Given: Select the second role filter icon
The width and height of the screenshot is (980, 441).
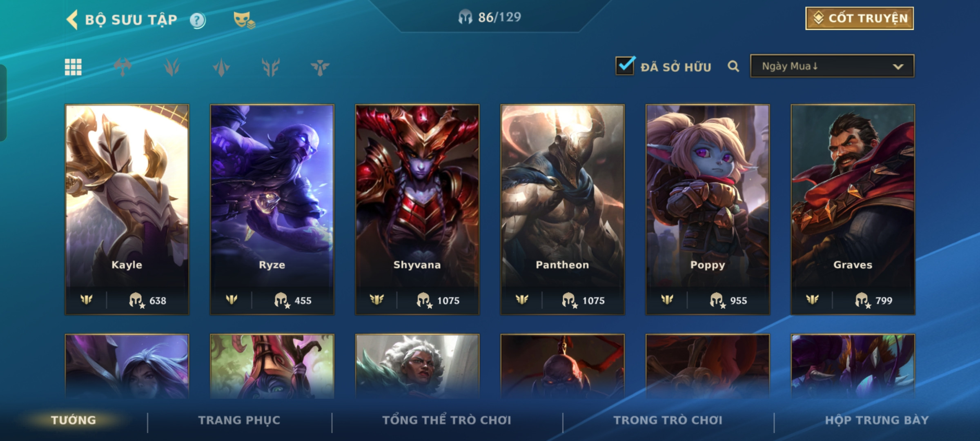Looking at the screenshot, I should 172,67.
